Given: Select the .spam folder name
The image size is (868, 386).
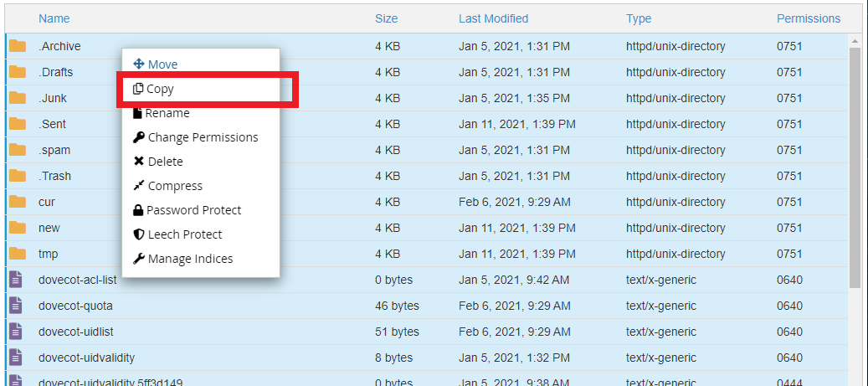Looking at the screenshot, I should click(54, 151).
